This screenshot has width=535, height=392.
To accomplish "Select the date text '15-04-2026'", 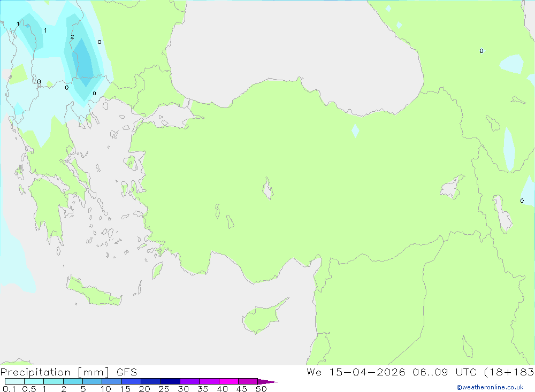I will pyautogui.click(x=367, y=372).
